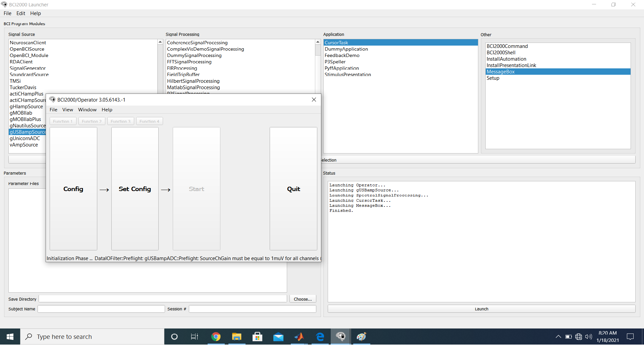Click the Set Config button
Screen dimensions: 644x362
tap(135, 189)
